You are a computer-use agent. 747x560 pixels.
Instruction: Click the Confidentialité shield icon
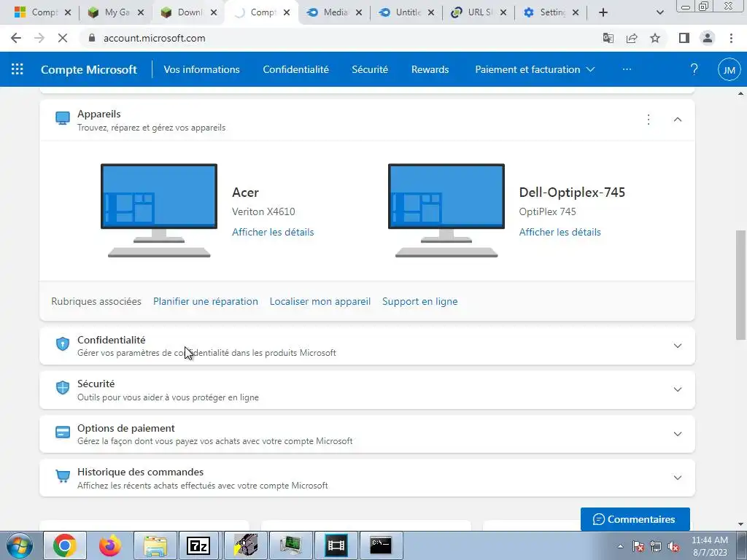click(63, 344)
